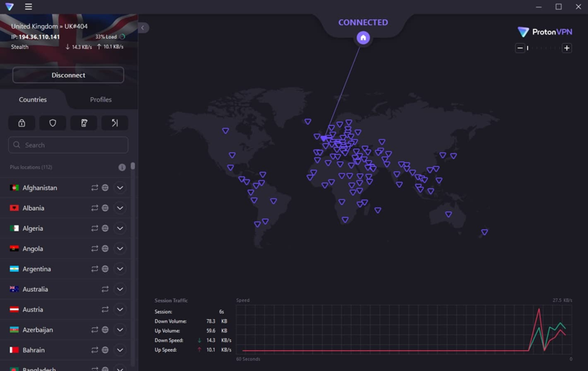The width and height of the screenshot is (588, 371).
Task: Click the country Search field
Action: click(x=68, y=145)
